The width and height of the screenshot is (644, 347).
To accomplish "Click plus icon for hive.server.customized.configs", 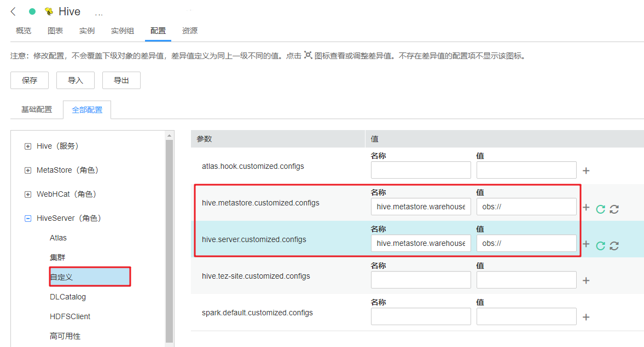I will point(586,244).
